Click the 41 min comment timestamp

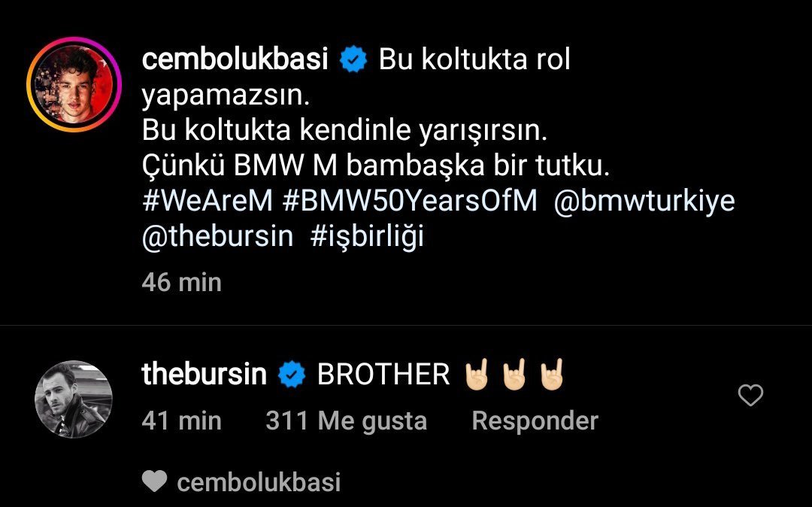182,420
